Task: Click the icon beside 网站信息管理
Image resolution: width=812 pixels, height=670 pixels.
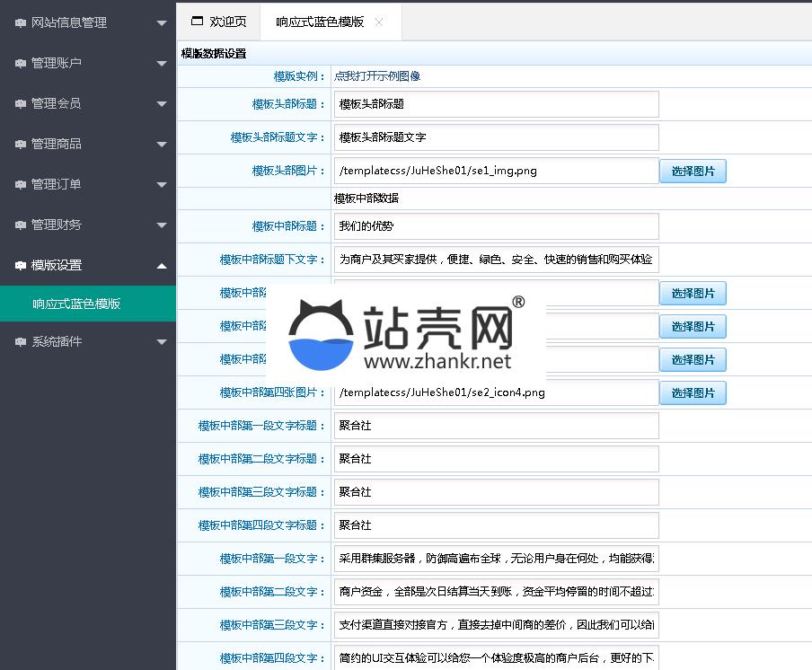Action: tap(20, 23)
